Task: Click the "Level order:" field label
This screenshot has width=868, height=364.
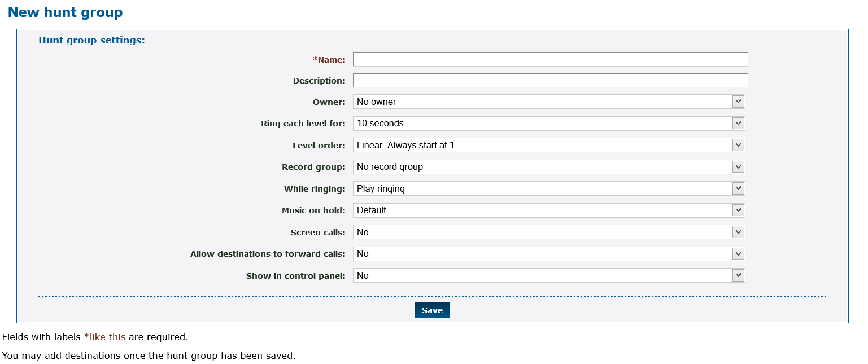Action: (319, 146)
